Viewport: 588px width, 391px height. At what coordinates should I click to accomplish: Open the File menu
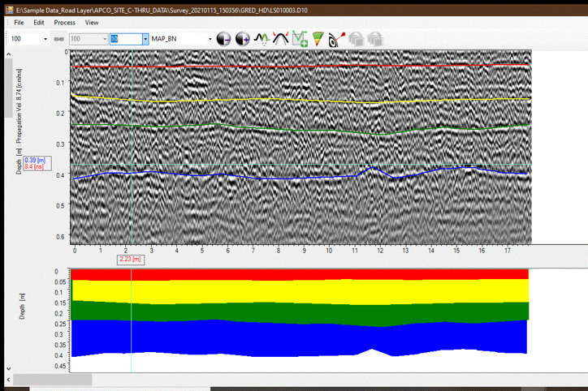tap(19, 23)
